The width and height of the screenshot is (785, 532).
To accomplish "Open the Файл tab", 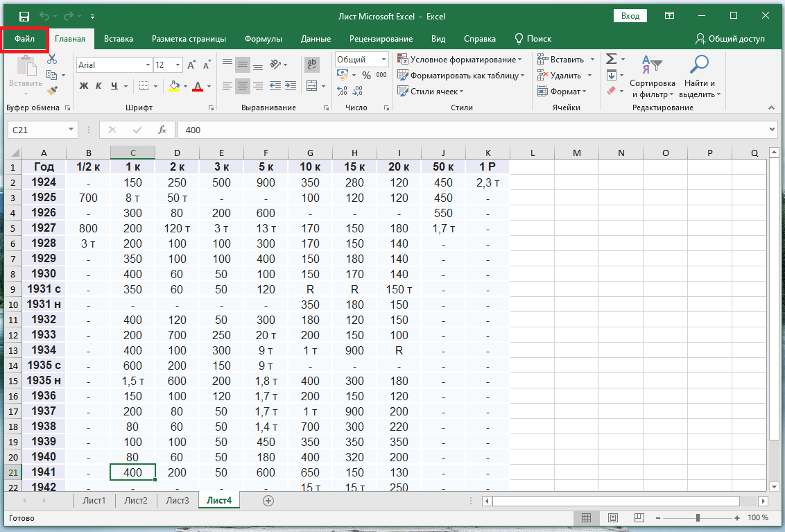I will (24, 39).
